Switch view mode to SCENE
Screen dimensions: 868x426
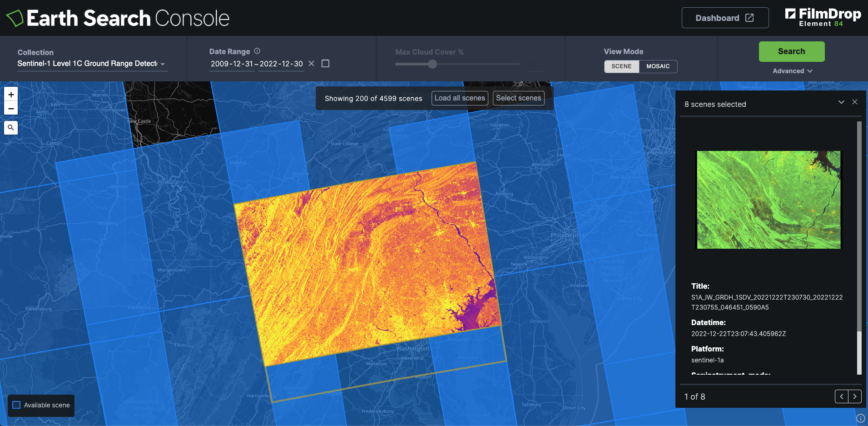pyautogui.click(x=621, y=66)
